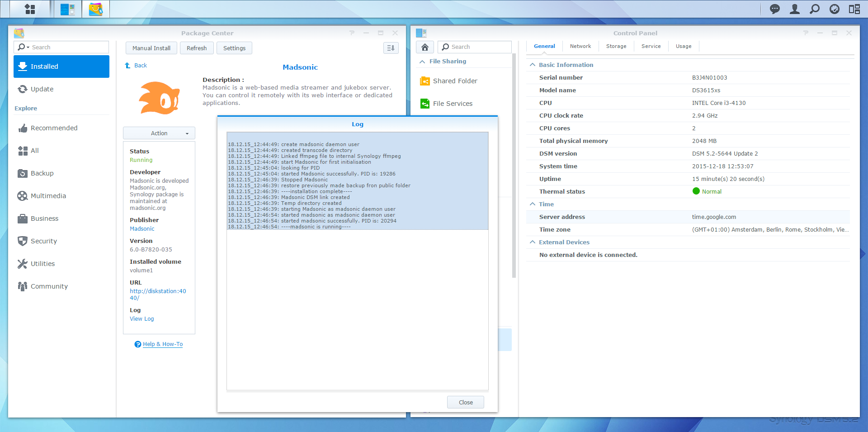Viewport: 868px width, 432px height.
Task: Browse the Backup category
Action: click(61, 173)
